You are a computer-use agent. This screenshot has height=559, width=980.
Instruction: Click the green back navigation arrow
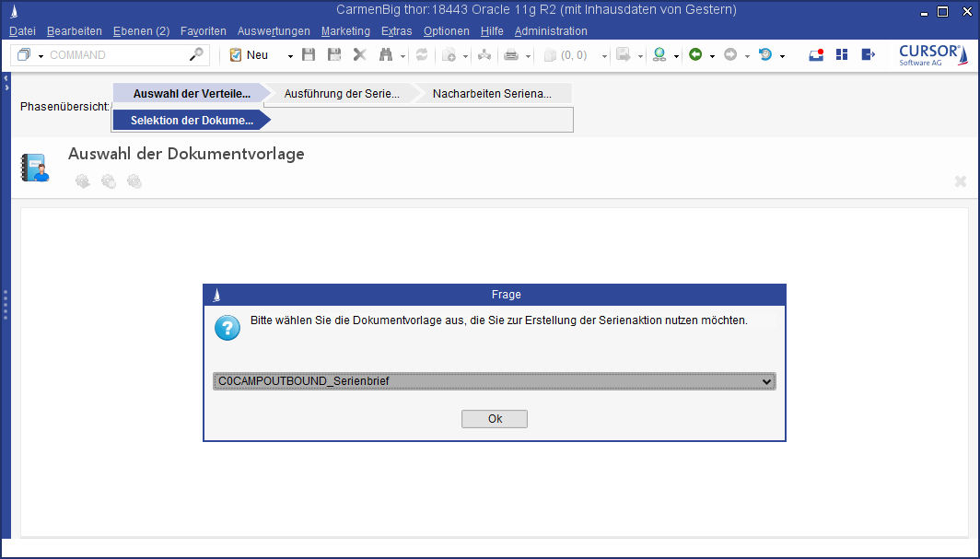[695, 55]
